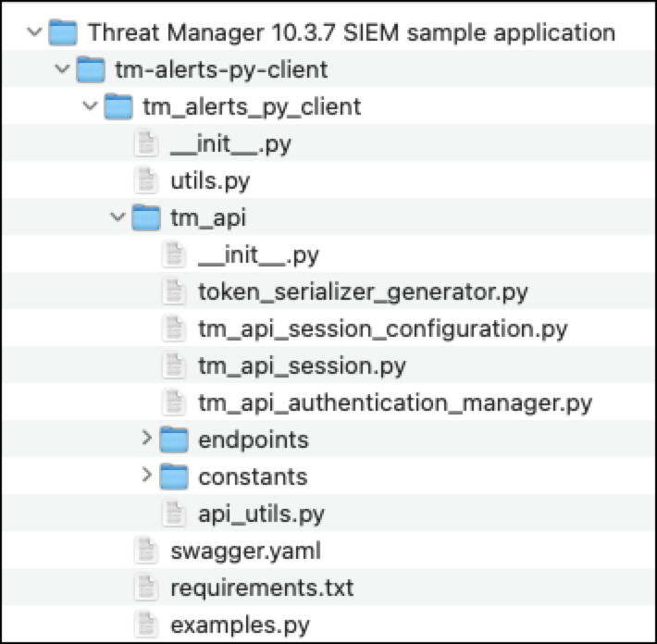This screenshot has width=657, height=644.
Task: Click file icon of __init__.py under tm_alerts_py_client
Action: (x=146, y=143)
